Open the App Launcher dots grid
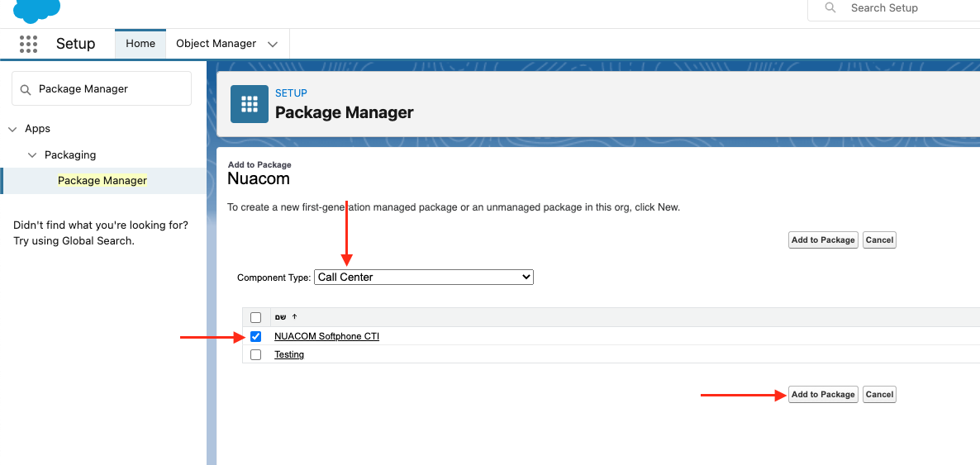This screenshot has width=980, height=465. [29, 44]
